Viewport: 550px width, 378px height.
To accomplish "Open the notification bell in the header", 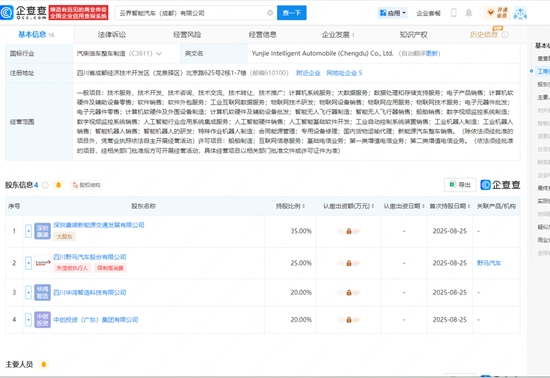I will click(469, 13).
